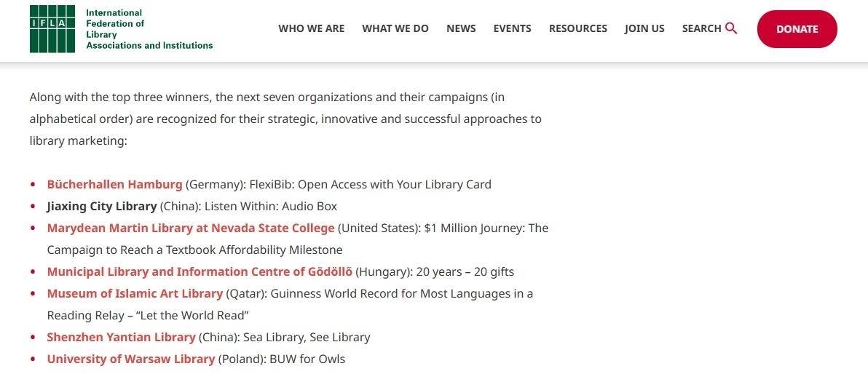Open the Bücherhallen Hamburg link
The image size is (868, 390).
click(114, 184)
